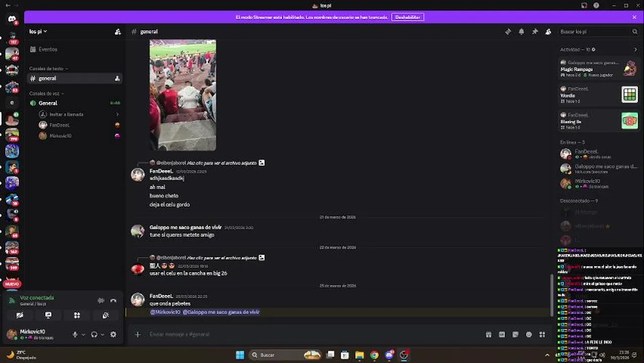Disconnect from voice with hang-up icon
Screen dimensions: 644x363
point(113,300)
